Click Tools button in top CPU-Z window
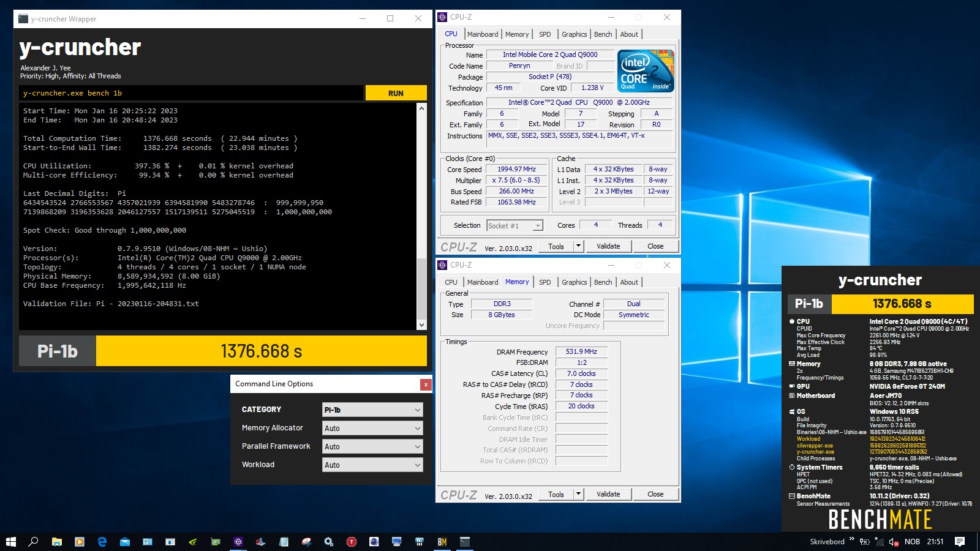Image resolution: width=980 pixels, height=551 pixels. [x=556, y=246]
